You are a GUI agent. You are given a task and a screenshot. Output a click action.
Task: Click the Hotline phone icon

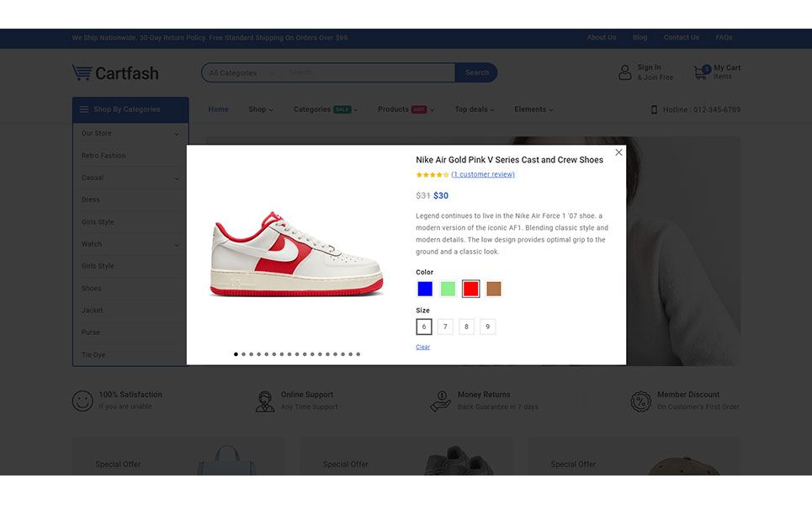click(654, 109)
